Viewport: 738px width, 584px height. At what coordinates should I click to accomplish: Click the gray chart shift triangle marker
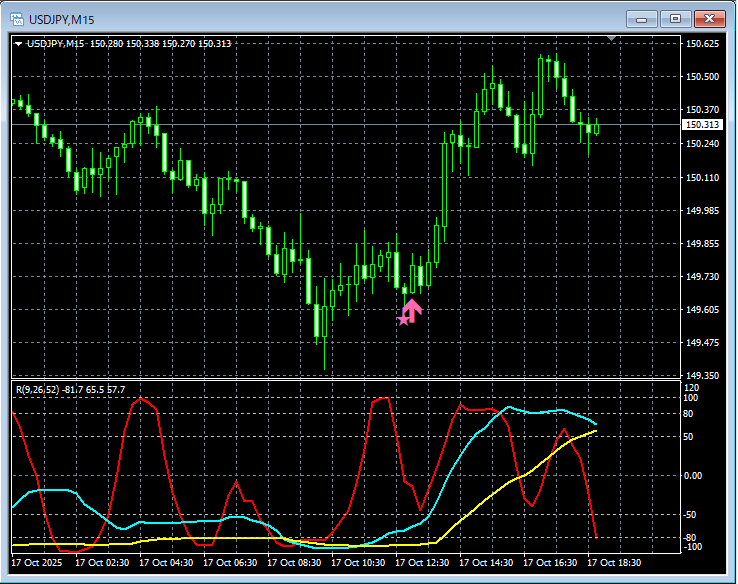[613, 39]
